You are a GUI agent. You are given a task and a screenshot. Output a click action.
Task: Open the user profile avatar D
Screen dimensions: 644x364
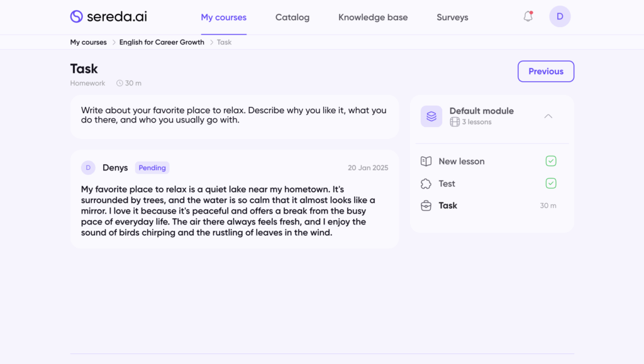click(x=560, y=17)
